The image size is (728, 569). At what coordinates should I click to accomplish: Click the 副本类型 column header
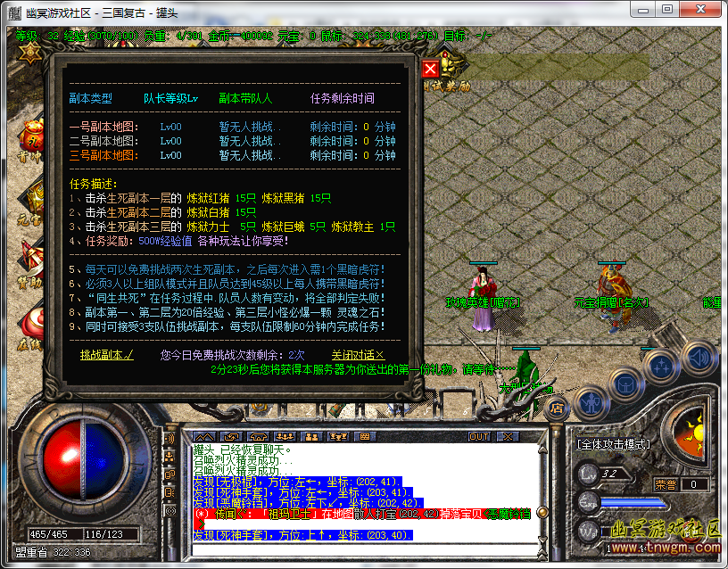[x=90, y=98]
